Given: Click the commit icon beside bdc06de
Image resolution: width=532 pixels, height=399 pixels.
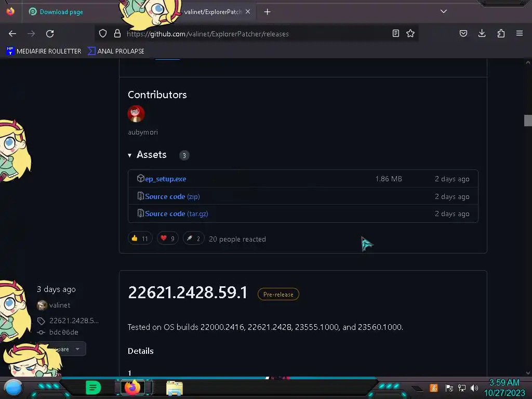Looking at the screenshot, I should (41, 332).
